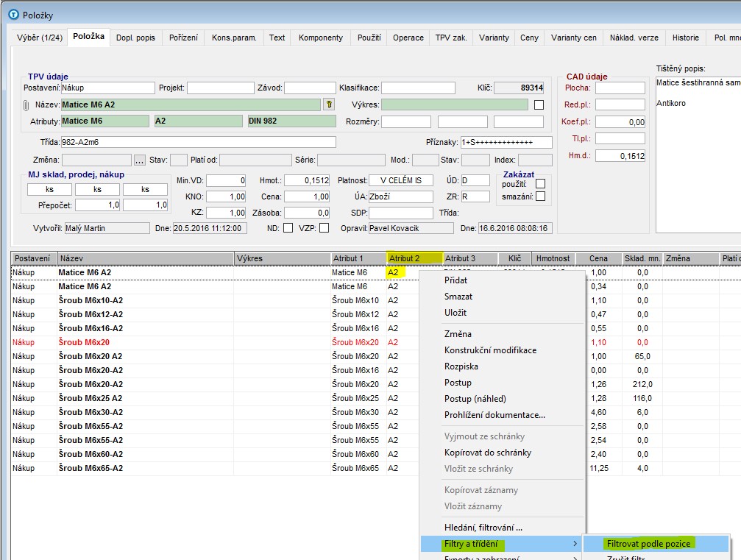Sort by the Postavení column header
This screenshot has width=741, height=560.
click(34, 258)
